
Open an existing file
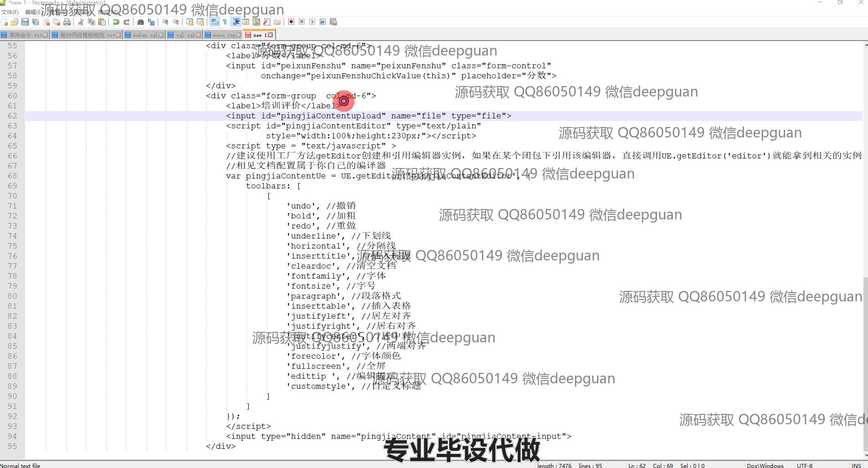point(14,22)
